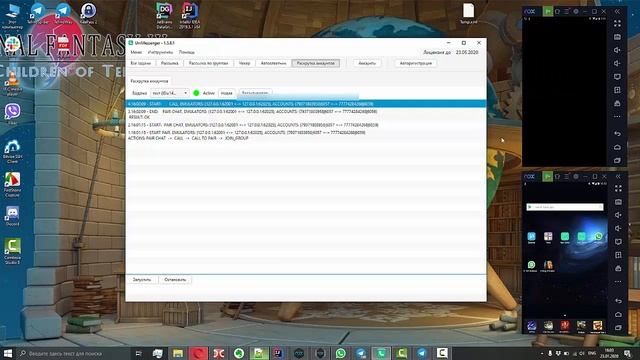
Task: Click fullscreen icon in black-screen Nox window
Action: click(x=617, y=24)
